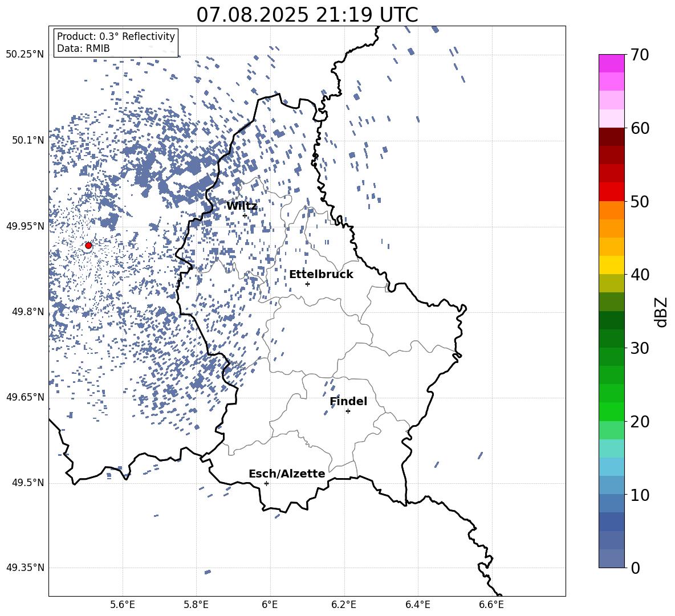Viewport: 675px width, 616px height.
Task: Click the 49.65°N latitude label
Action: (25, 397)
